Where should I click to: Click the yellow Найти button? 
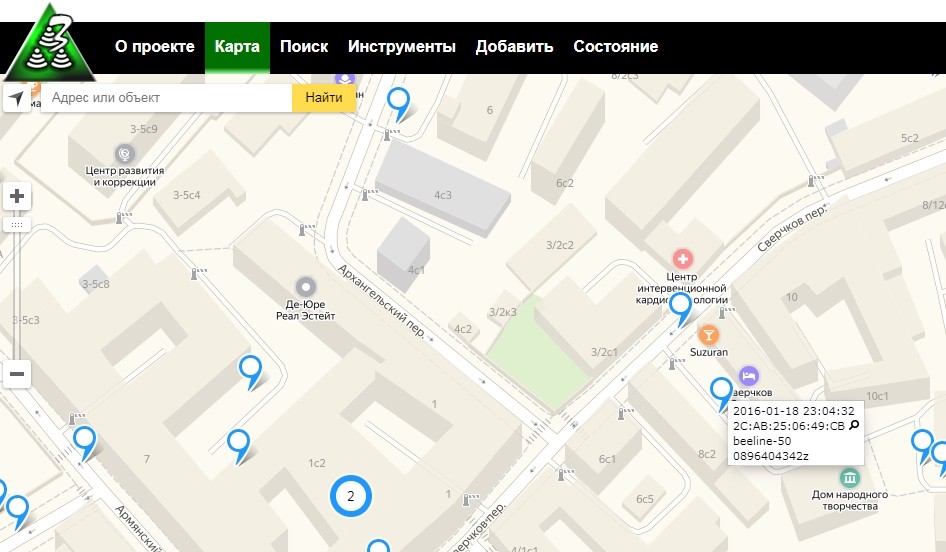click(x=324, y=98)
